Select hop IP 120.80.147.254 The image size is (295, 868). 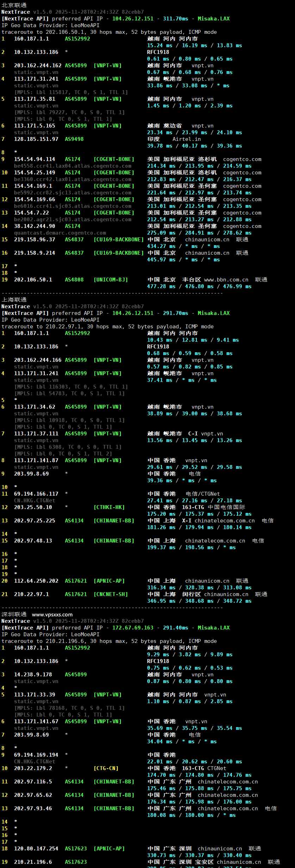[36, 849]
